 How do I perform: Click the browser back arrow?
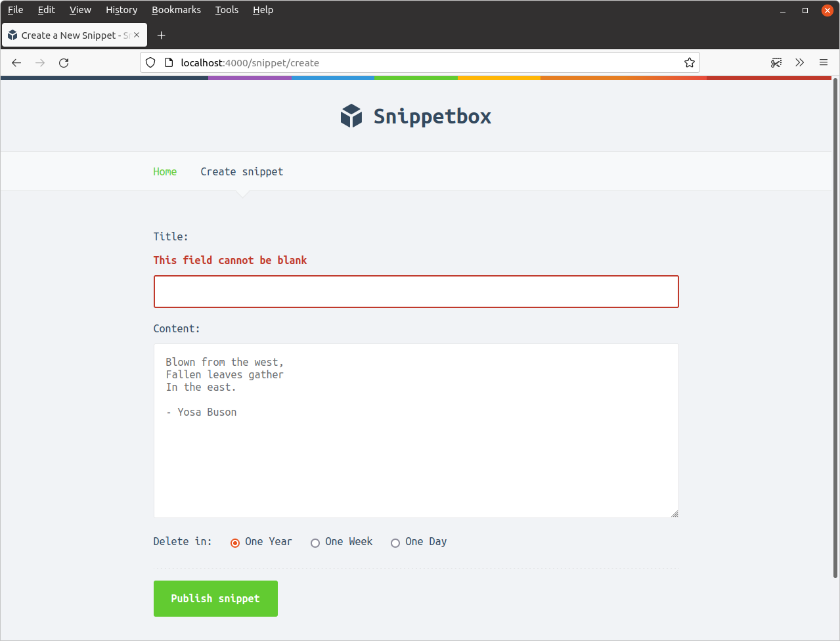[x=16, y=63]
